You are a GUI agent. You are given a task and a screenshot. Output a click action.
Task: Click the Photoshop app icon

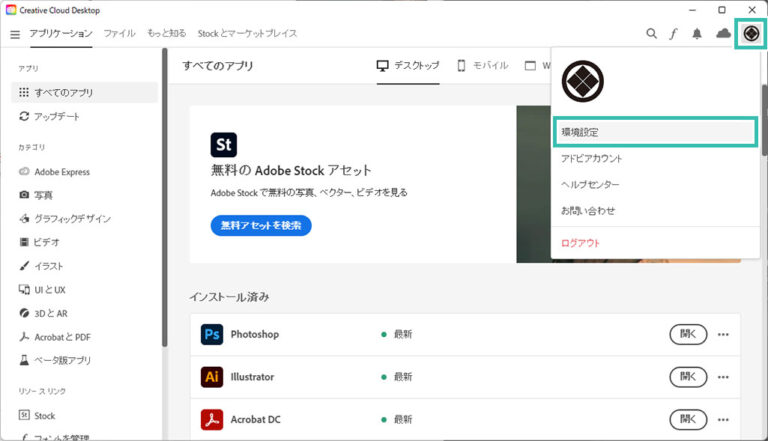[x=212, y=334]
